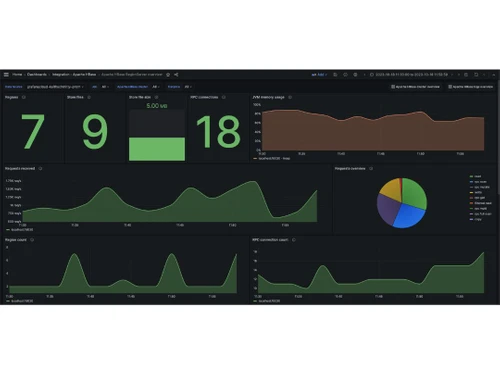Screen dimensions: 500x375
Task: Click the Requests overview panel title
Action: click(350, 169)
